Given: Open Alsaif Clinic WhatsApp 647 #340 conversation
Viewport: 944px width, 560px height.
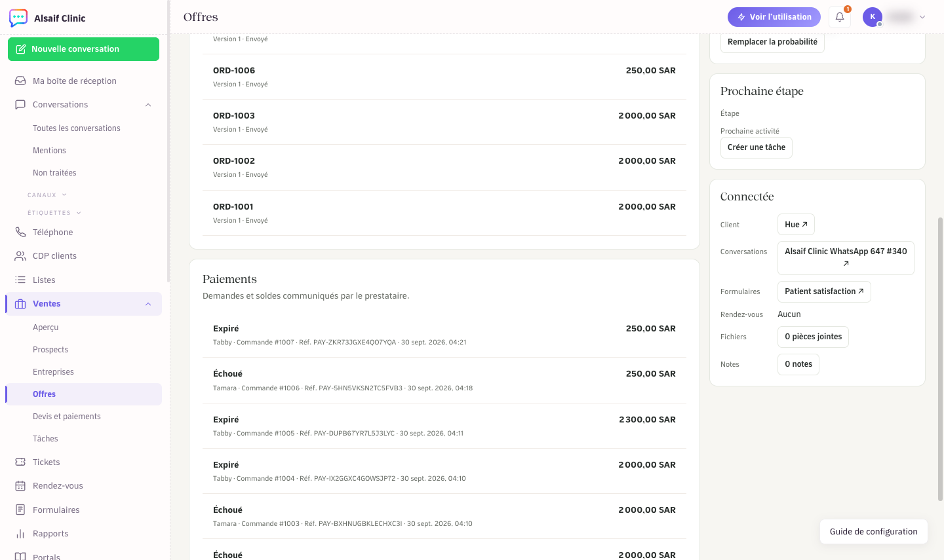Looking at the screenshot, I should pos(846,257).
